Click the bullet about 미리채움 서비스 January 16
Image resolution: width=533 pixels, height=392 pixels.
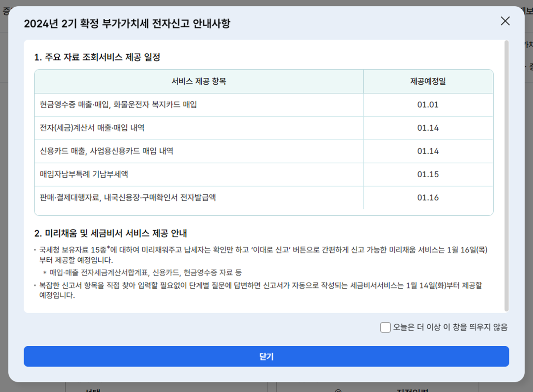click(x=262, y=255)
